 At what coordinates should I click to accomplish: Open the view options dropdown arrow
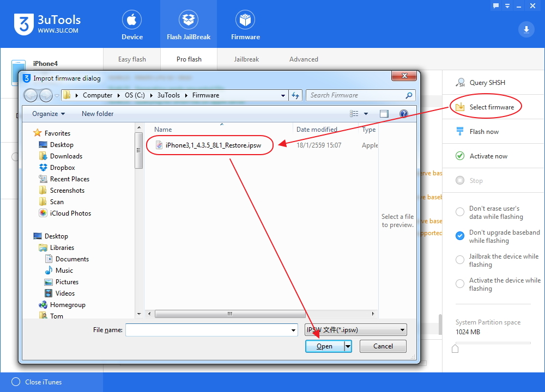click(366, 114)
